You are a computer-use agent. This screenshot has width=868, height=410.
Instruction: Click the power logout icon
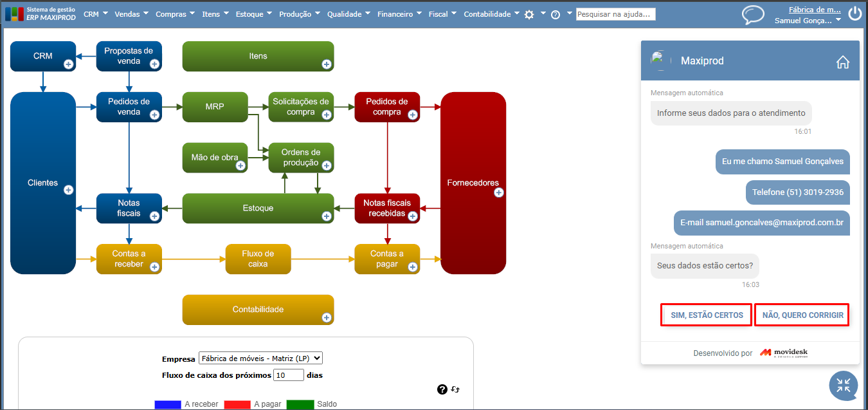(x=854, y=14)
